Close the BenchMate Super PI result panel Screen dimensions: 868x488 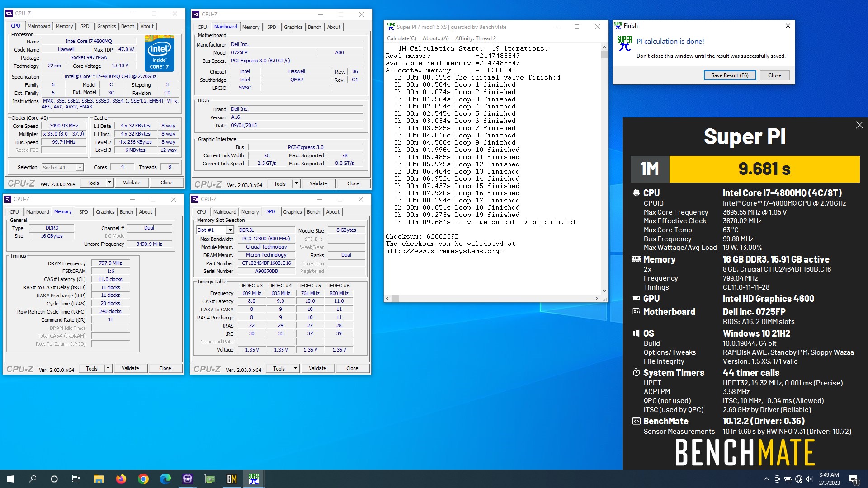[859, 125]
